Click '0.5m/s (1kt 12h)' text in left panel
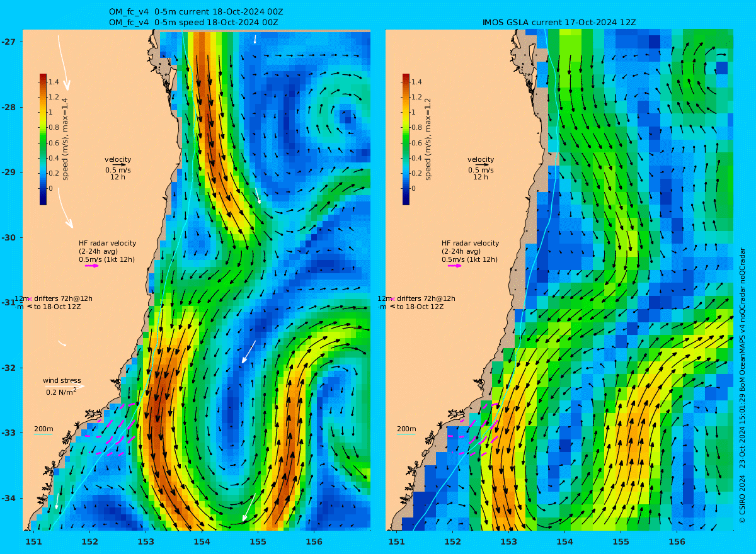Screen dimensions: 756x554 pos(106,259)
